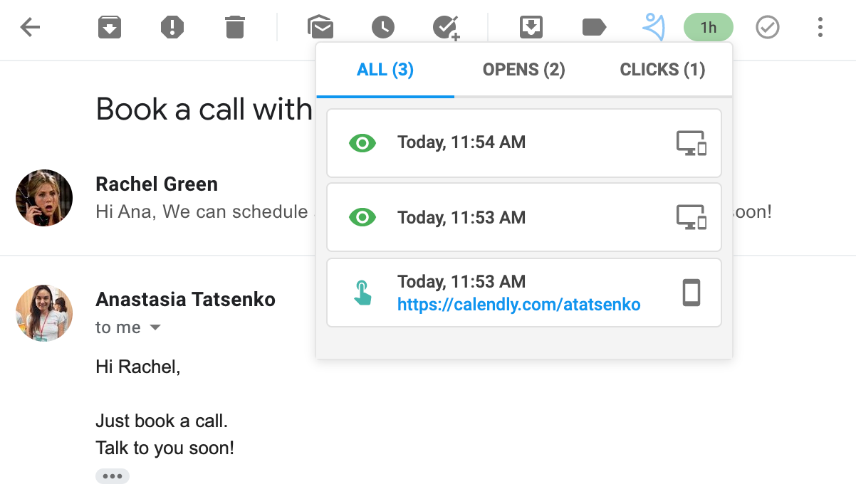The width and height of the screenshot is (856, 504).
Task: Archive this email conversation
Action: click(109, 28)
